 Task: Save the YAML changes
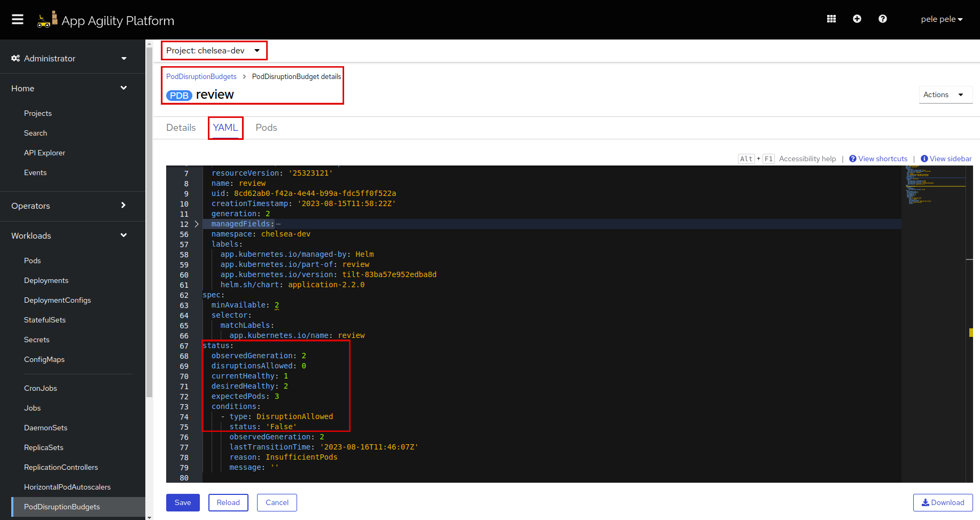click(183, 502)
